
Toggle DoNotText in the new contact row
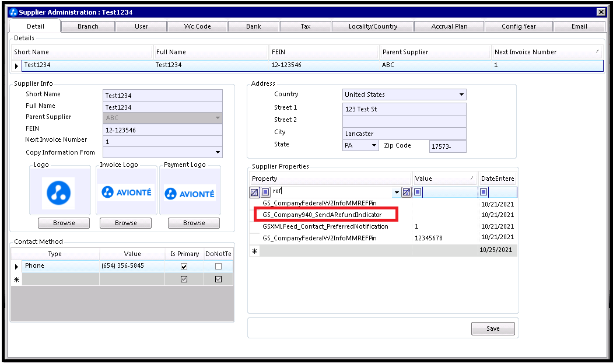tap(219, 279)
